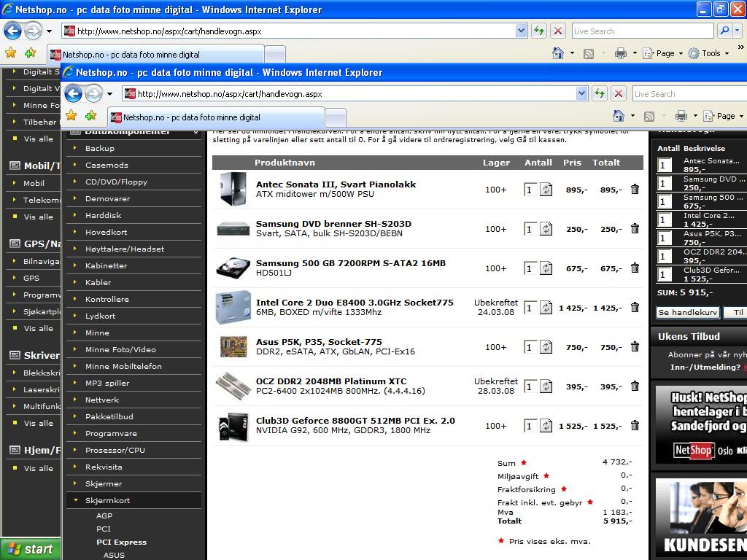Open AGP subcategory under Skjermkort
This screenshot has width=747, height=560.
tap(104, 516)
